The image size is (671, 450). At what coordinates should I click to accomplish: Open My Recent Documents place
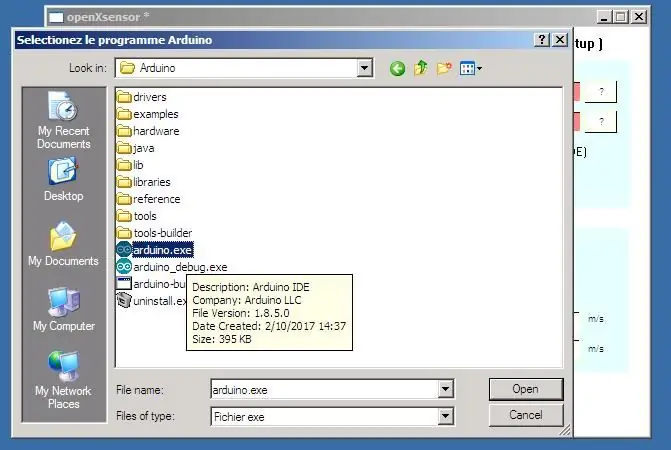(x=64, y=120)
